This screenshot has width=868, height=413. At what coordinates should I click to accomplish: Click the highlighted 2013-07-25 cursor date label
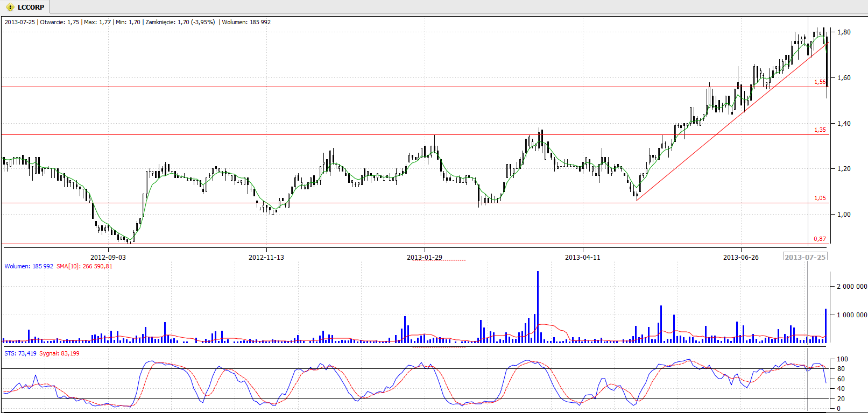(x=805, y=257)
